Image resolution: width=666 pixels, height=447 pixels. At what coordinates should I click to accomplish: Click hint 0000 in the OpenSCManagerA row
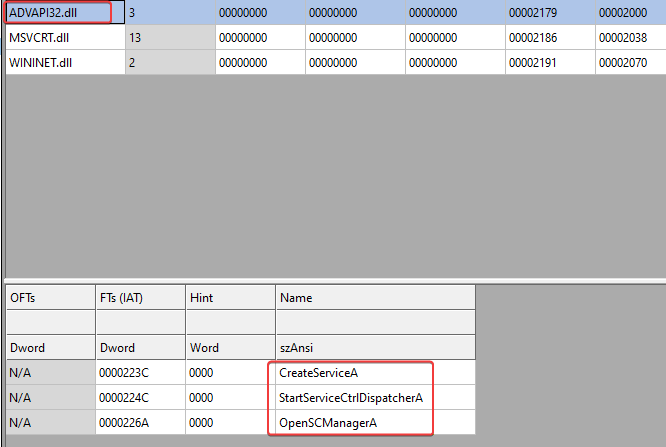point(231,423)
